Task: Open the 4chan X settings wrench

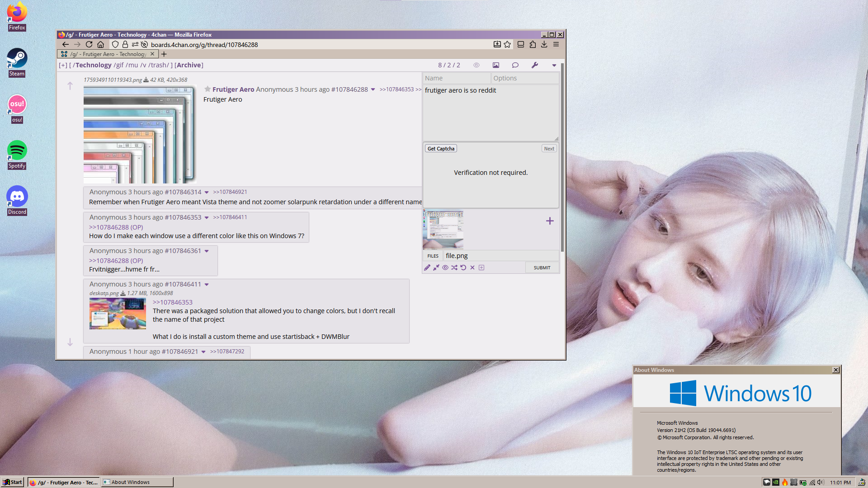Action: (x=535, y=65)
